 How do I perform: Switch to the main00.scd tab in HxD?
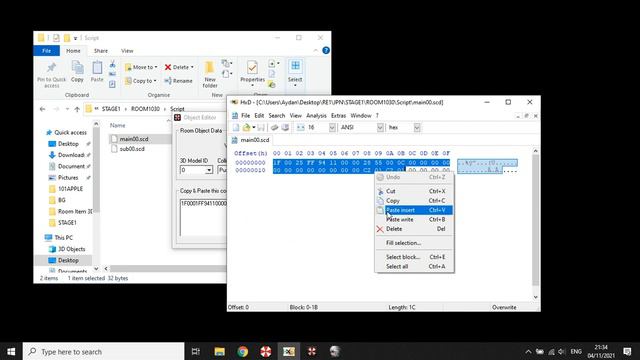pos(251,140)
